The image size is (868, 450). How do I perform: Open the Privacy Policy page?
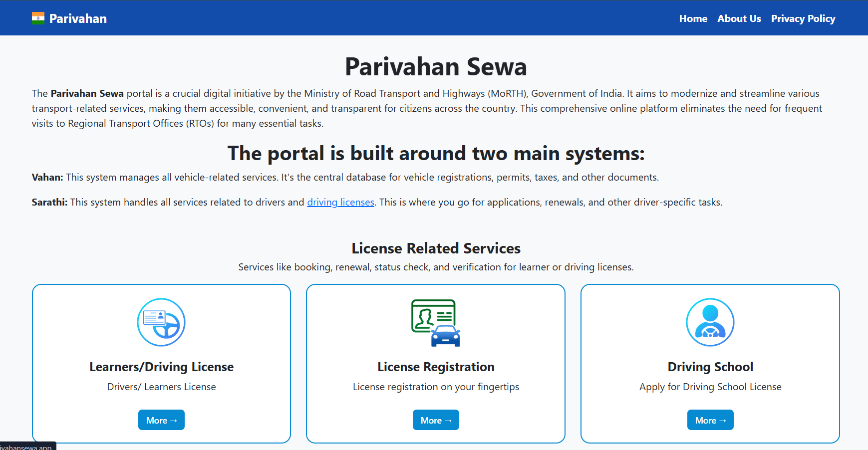[803, 18]
